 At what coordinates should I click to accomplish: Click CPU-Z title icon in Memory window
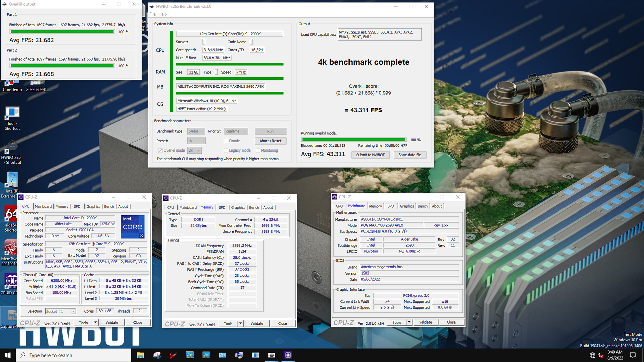point(166,198)
